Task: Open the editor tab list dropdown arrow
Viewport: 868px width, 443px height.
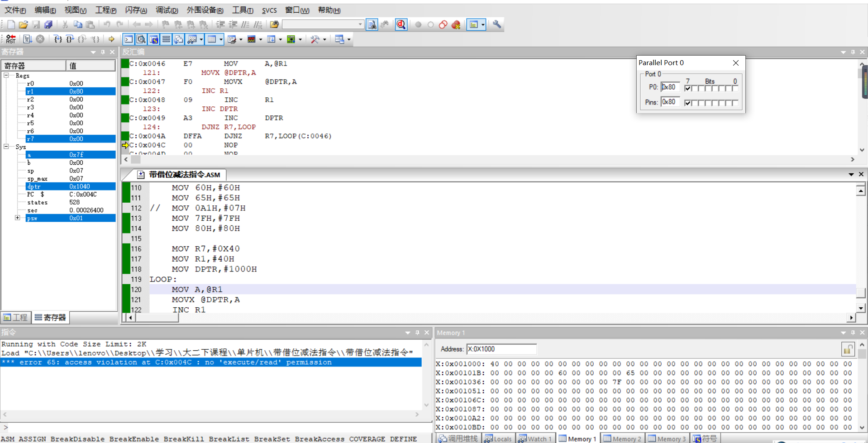Action: [851, 174]
